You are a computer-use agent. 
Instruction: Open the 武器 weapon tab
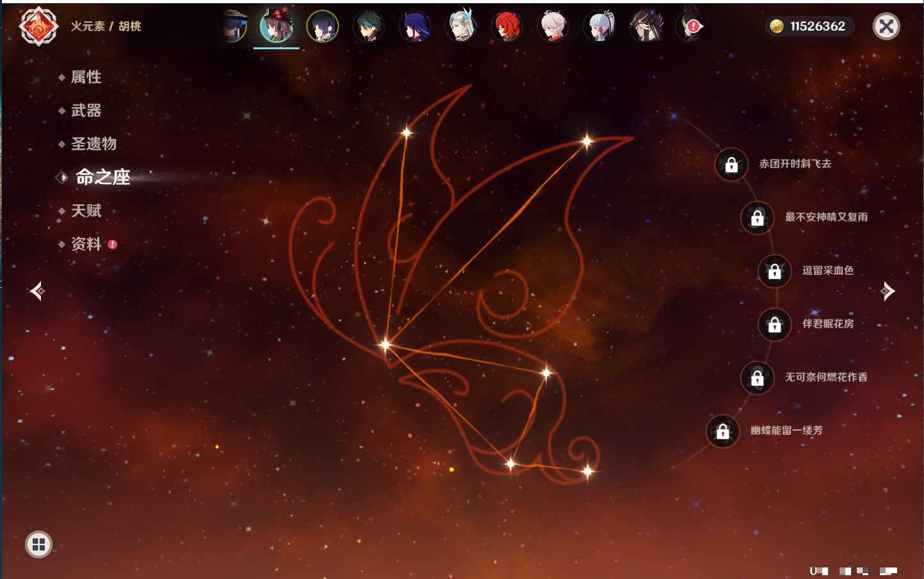coord(86,111)
